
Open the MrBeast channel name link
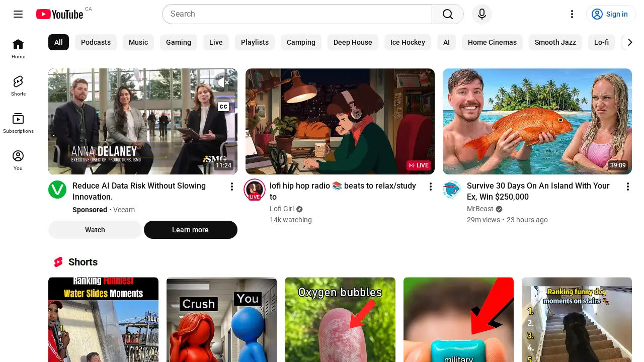tap(480, 209)
